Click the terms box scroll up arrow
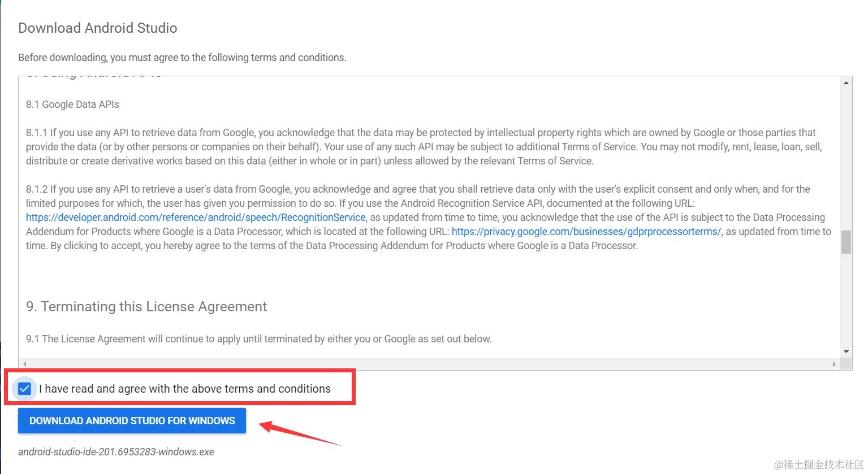 pos(846,83)
